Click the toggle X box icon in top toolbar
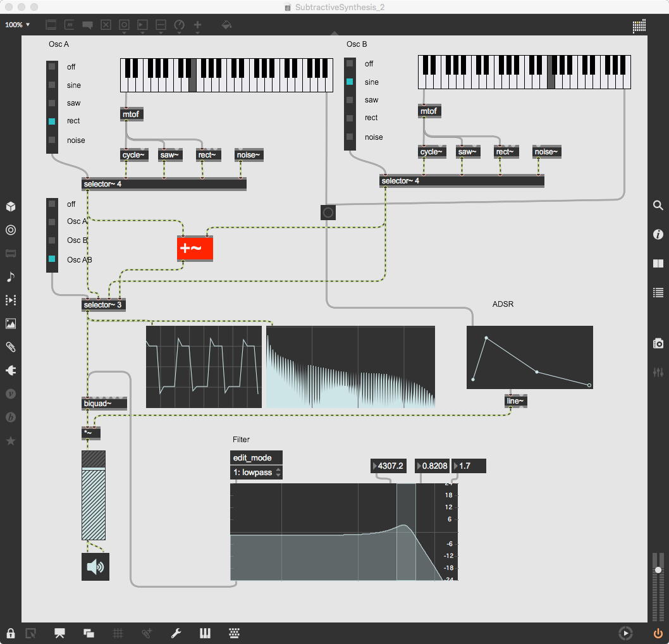The height and width of the screenshot is (644, 669). point(106,25)
